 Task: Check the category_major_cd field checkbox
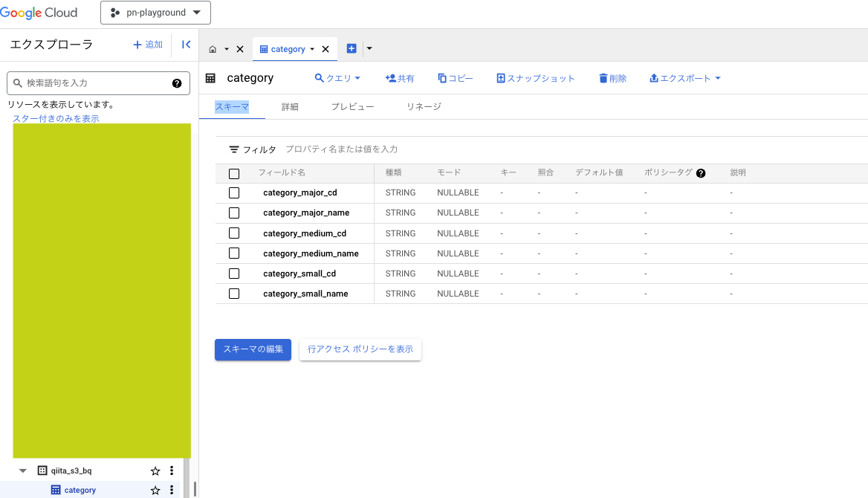pos(234,193)
